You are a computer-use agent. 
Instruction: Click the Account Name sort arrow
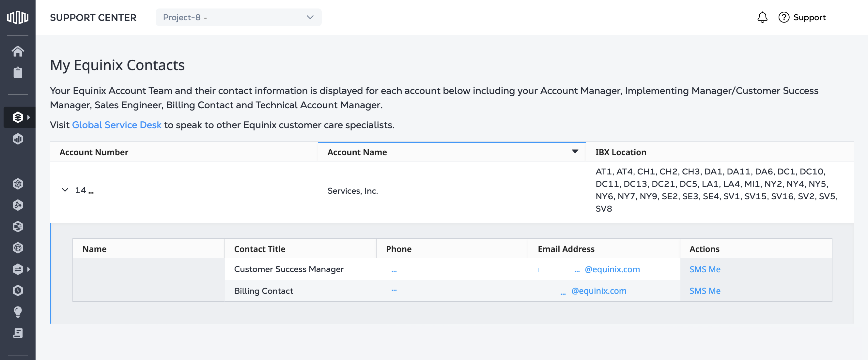coord(575,152)
